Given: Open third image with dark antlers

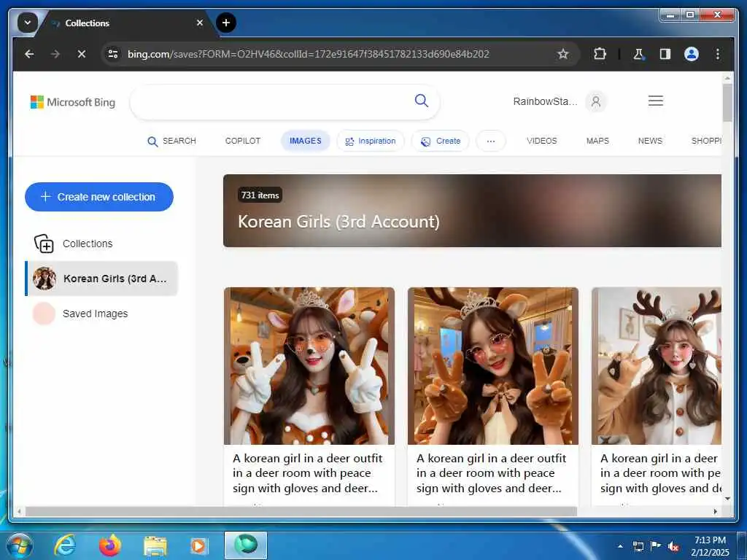Looking at the screenshot, I should click(657, 366).
